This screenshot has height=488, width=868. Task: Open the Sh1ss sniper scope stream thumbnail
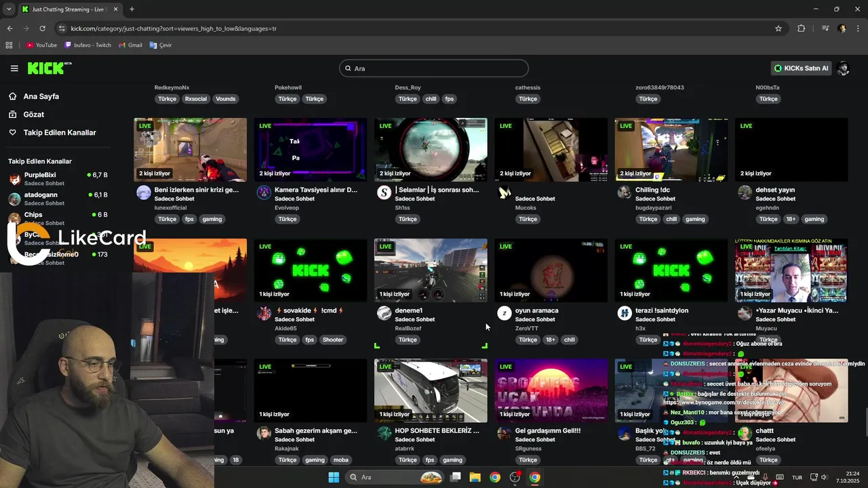click(x=431, y=150)
